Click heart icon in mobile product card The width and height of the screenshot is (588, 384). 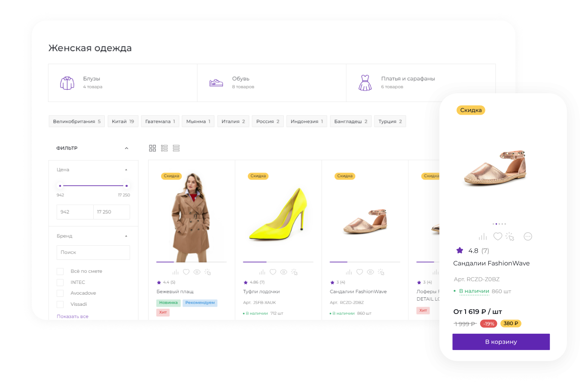(497, 236)
